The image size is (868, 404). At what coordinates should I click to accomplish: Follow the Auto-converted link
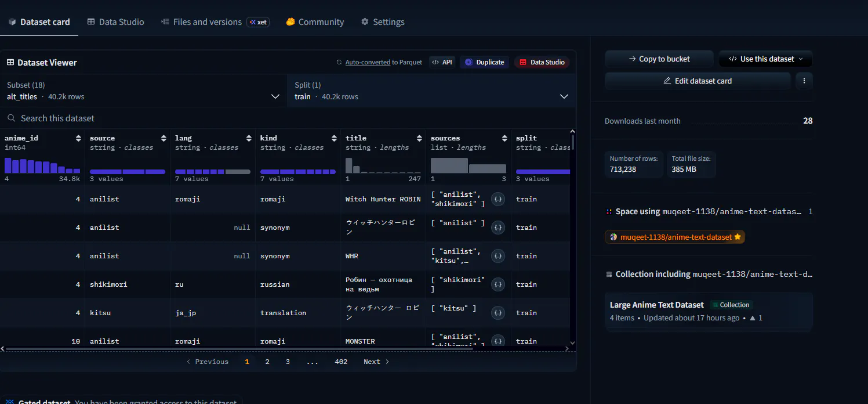(x=368, y=62)
